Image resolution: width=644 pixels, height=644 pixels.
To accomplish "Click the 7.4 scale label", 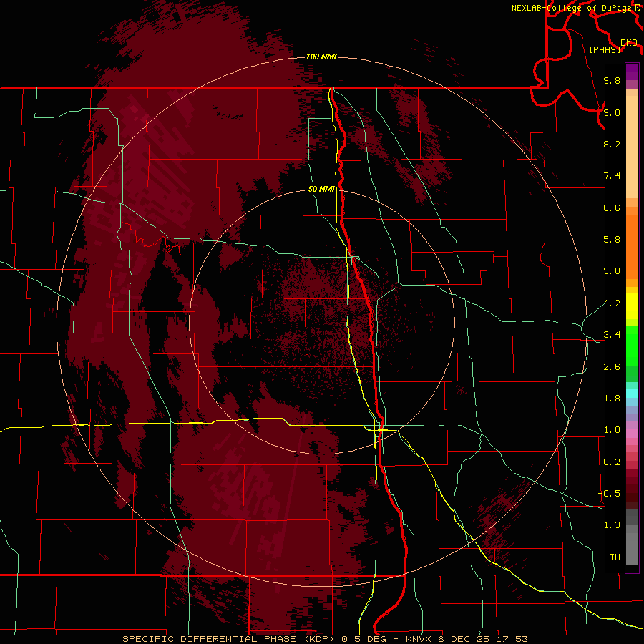I will point(612,176).
